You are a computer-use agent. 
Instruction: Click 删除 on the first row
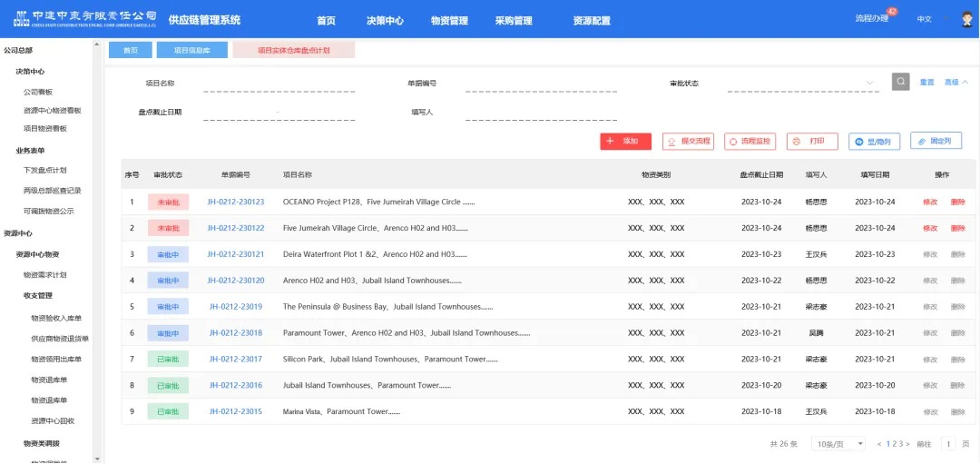(x=958, y=202)
